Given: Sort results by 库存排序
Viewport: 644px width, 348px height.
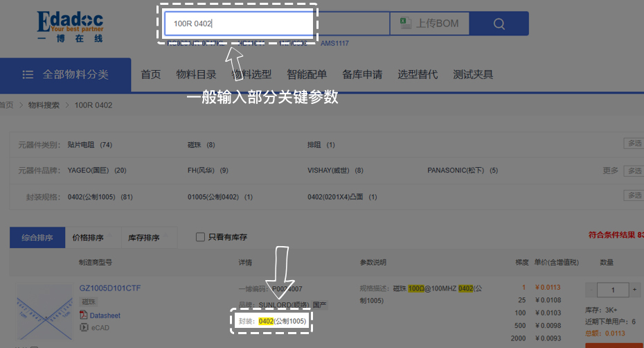Looking at the screenshot, I should [143, 238].
